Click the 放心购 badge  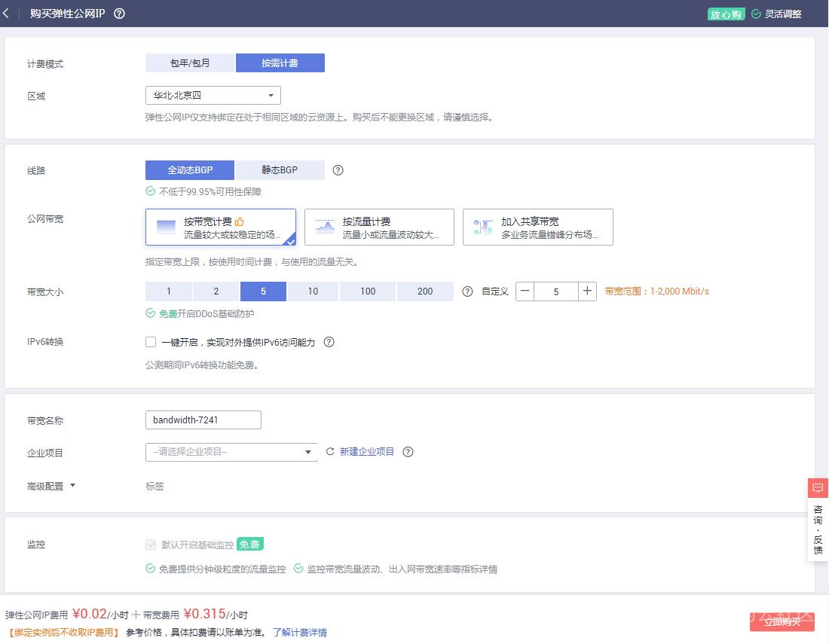click(726, 14)
